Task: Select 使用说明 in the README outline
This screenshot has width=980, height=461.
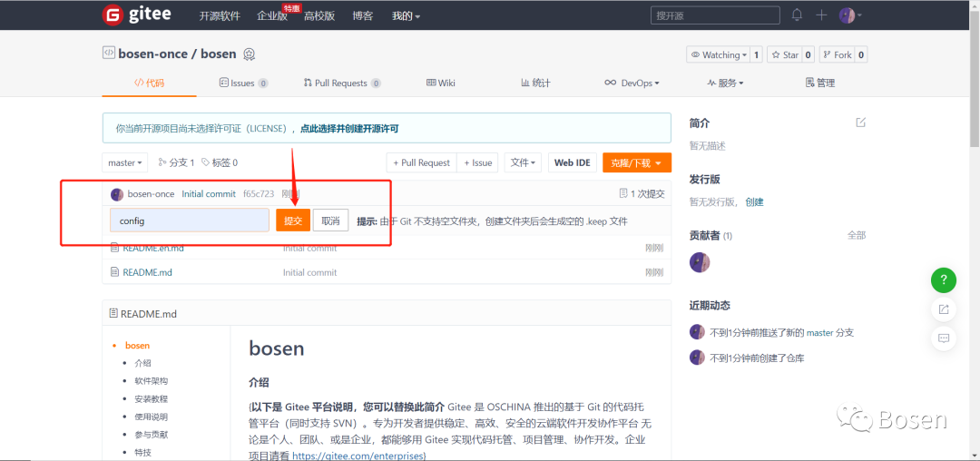Action: tap(151, 417)
